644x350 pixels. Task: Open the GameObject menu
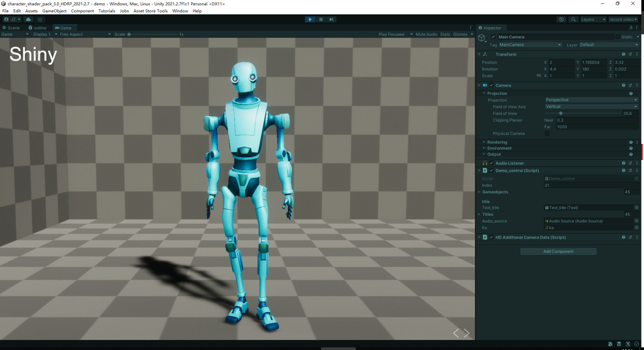[54, 11]
